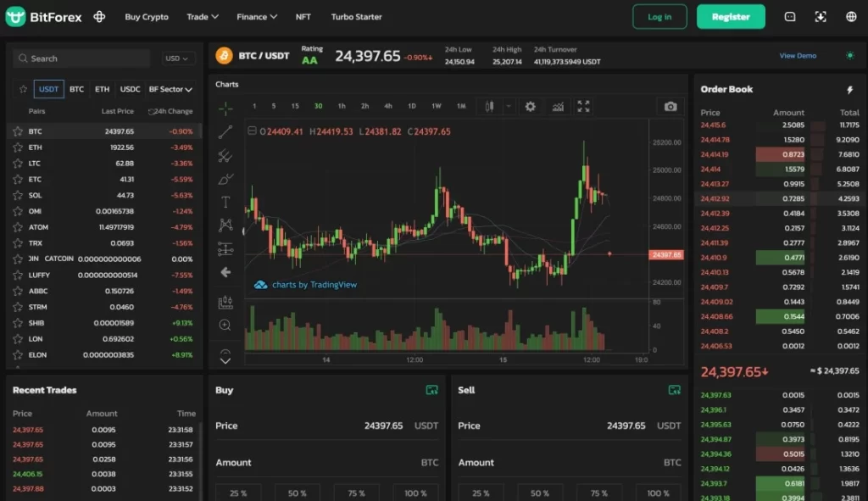Expand the BF Sector dropdown
This screenshot has height=501, width=868.
(x=170, y=89)
